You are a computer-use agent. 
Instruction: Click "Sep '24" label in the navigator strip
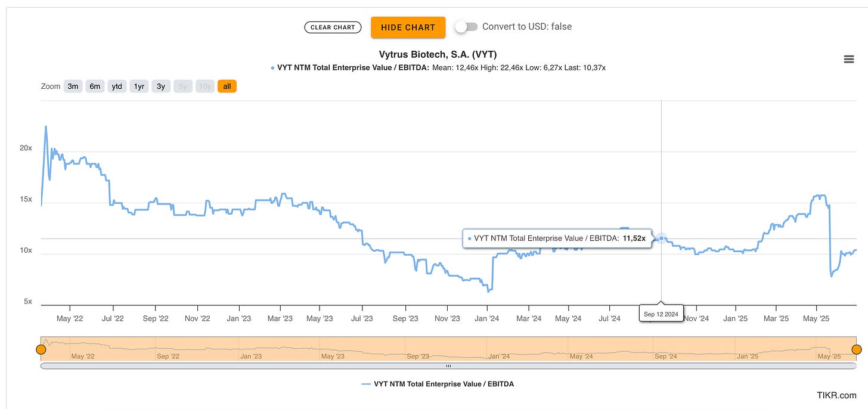pos(666,356)
